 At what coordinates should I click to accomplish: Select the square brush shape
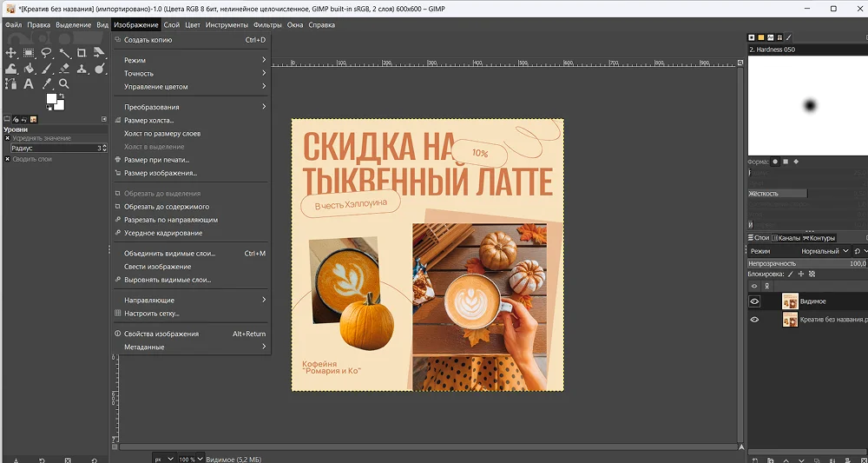tap(786, 162)
